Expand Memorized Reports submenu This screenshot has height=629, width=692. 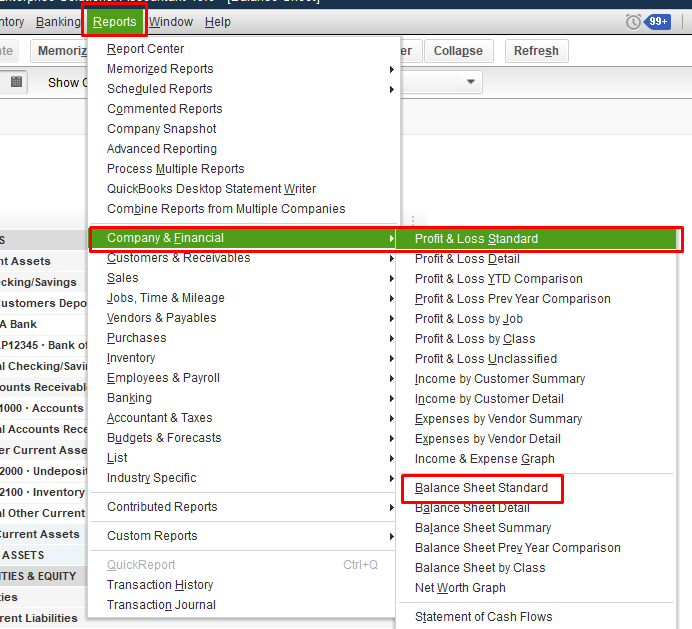(244, 69)
